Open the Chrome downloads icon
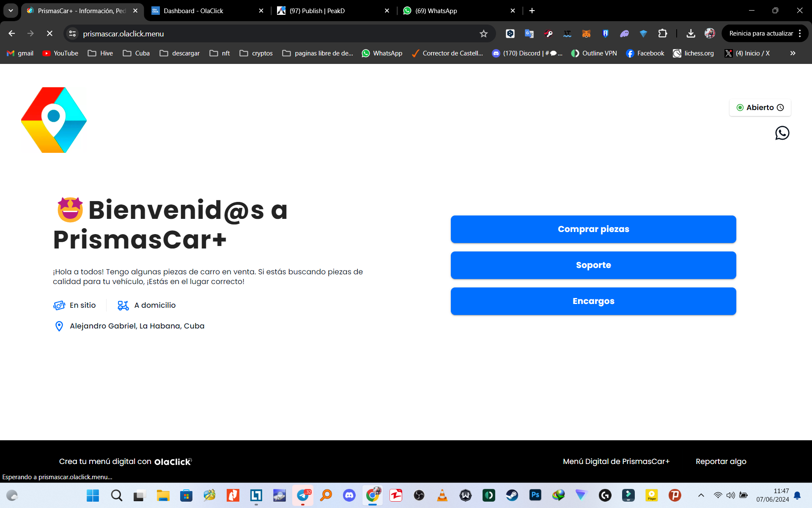Image resolution: width=812 pixels, height=508 pixels. 691,33
